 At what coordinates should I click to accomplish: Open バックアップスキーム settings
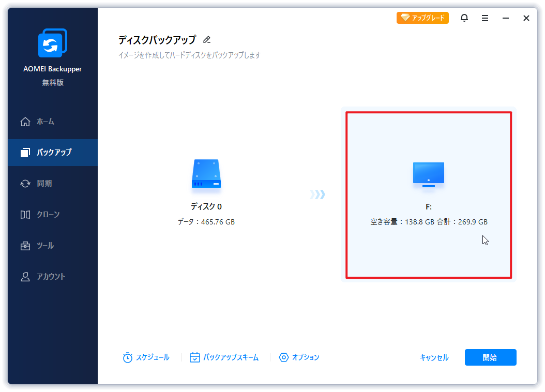click(224, 357)
